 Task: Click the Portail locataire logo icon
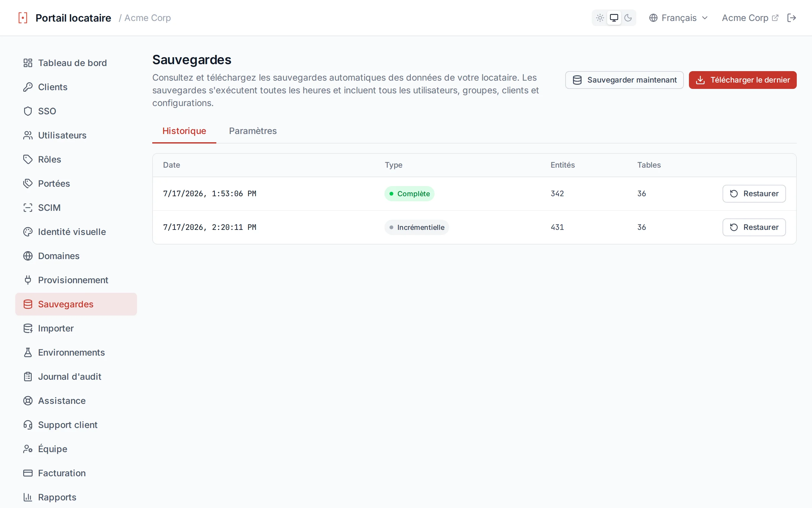(23, 18)
